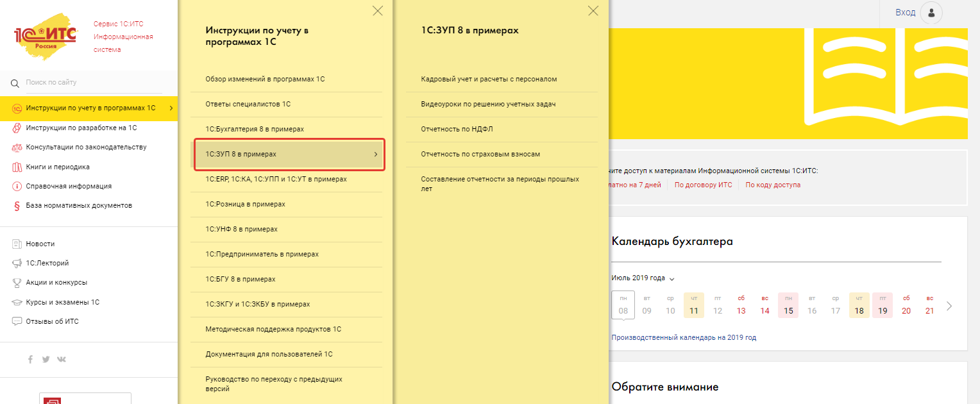Click the Акции и конкурсы trophy icon
The width and height of the screenshot is (980, 404).
tap(17, 283)
